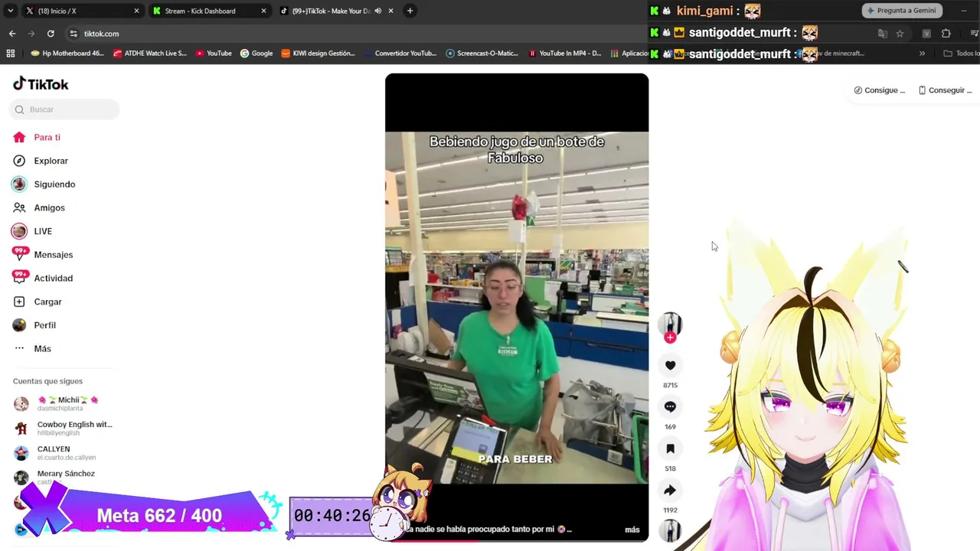Go forward in the browser
The width and height of the screenshot is (980, 551).
pos(31,34)
